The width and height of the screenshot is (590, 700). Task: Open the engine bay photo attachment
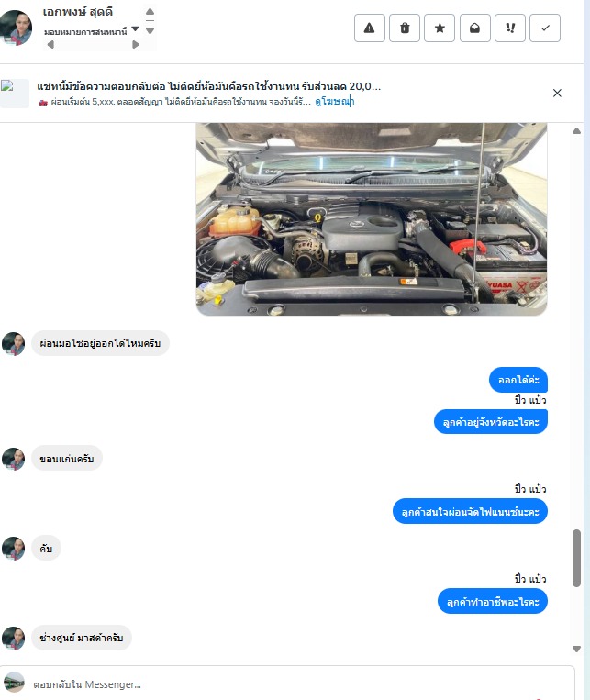[372, 219]
